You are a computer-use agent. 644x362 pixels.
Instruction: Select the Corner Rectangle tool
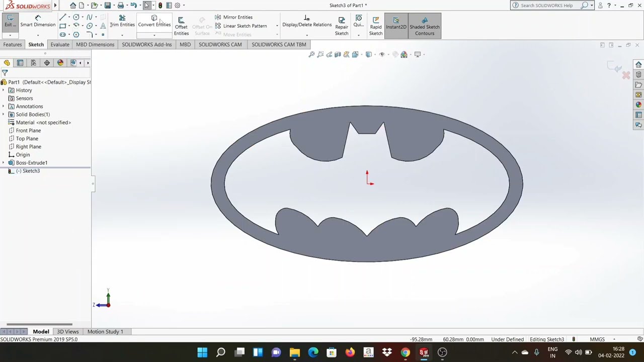click(x=62, y=26)
